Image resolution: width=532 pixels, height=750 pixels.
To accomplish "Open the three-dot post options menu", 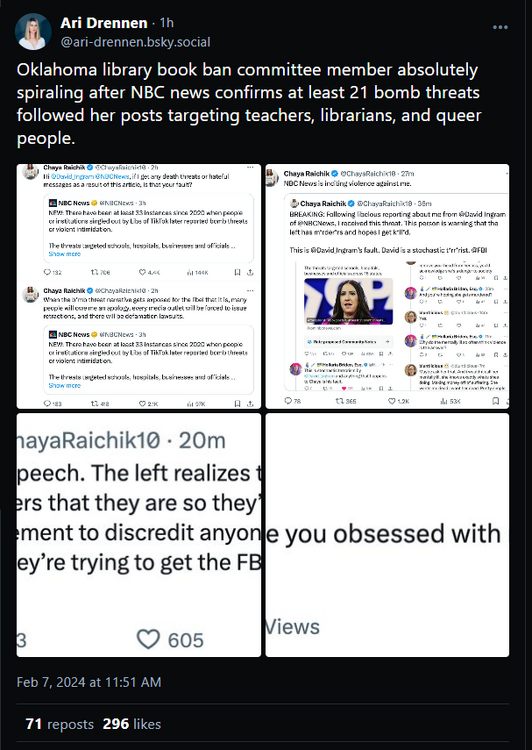I will (x=500, y=27).
